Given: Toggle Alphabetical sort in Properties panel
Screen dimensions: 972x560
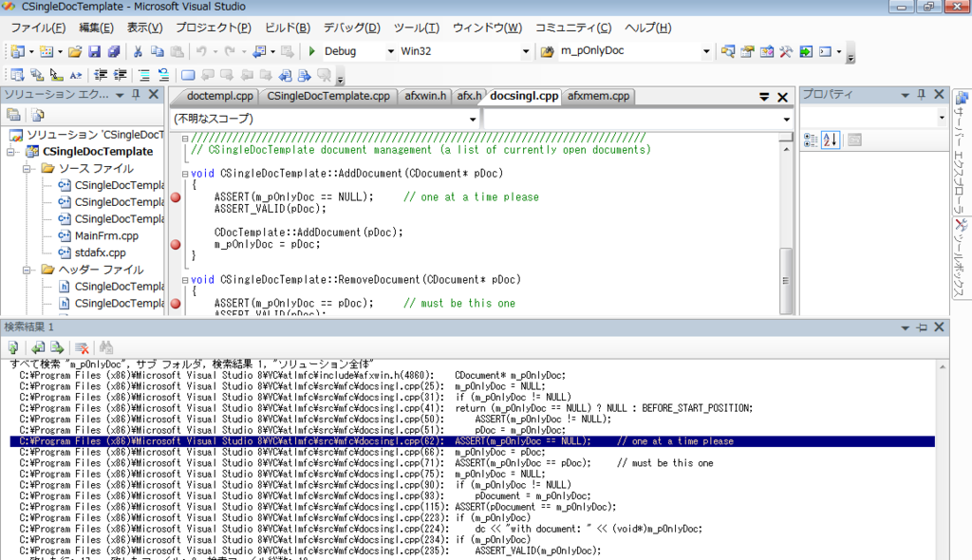Looking at the screenshot, I should pos(831,140).
